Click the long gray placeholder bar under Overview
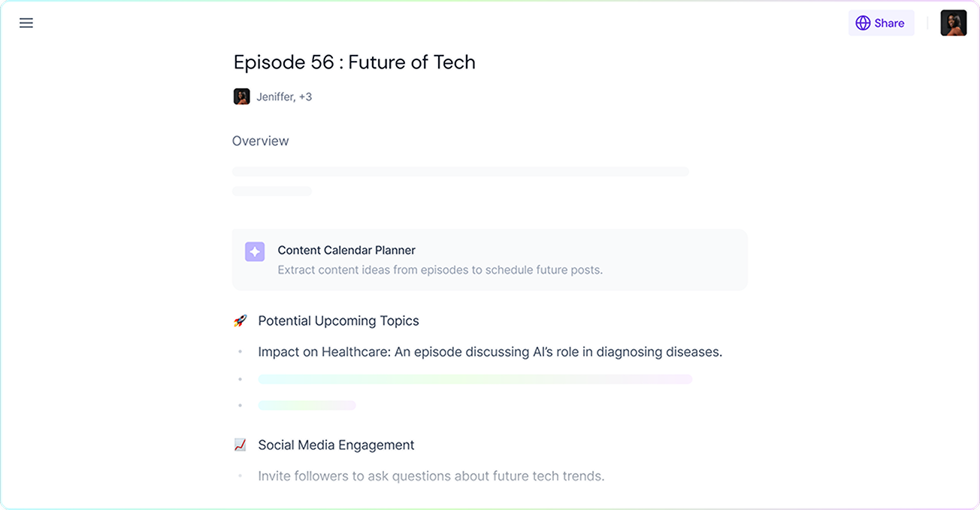 (x=460, y=171)
